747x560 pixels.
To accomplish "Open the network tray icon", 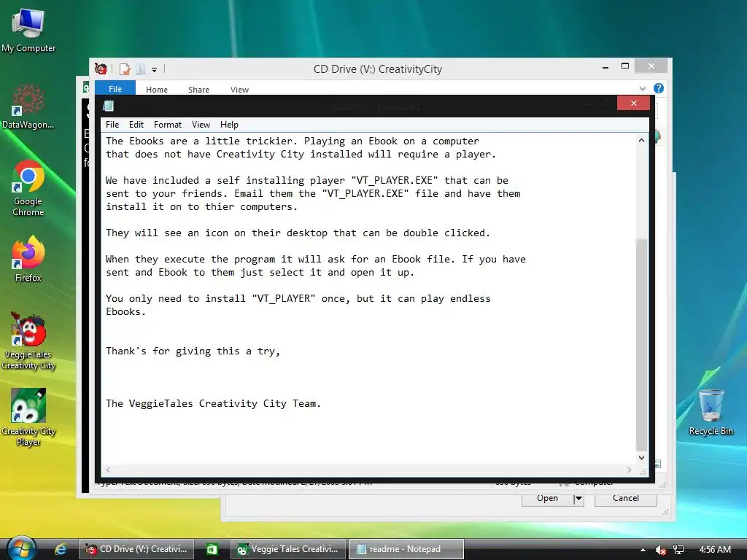I will [x=678, y=550].
